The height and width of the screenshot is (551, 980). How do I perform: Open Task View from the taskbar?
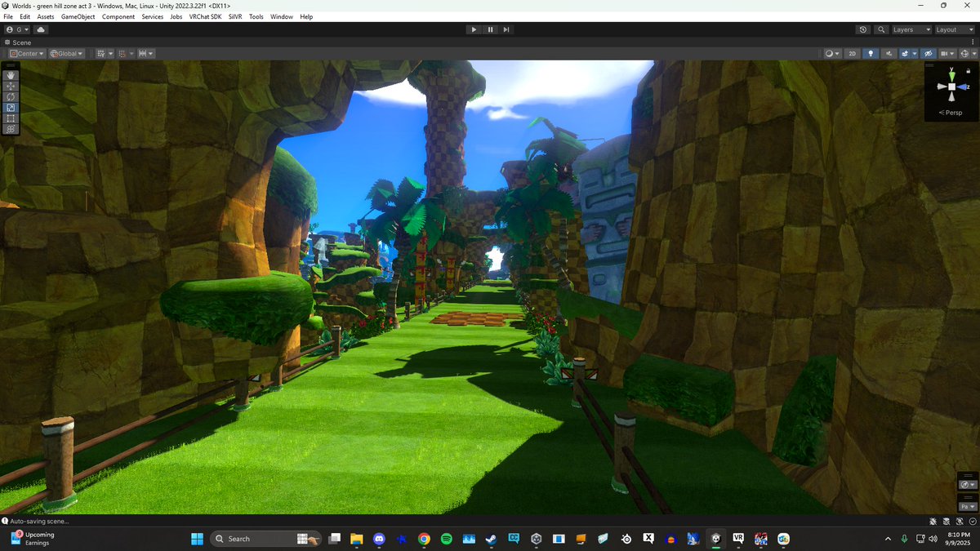pyautogui.click(x=334, y=538)
